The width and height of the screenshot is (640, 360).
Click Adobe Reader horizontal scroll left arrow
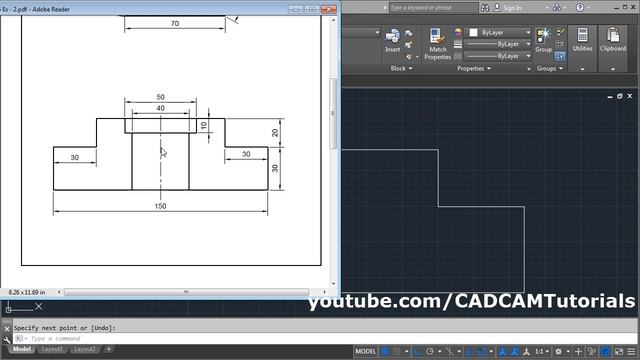59,292
